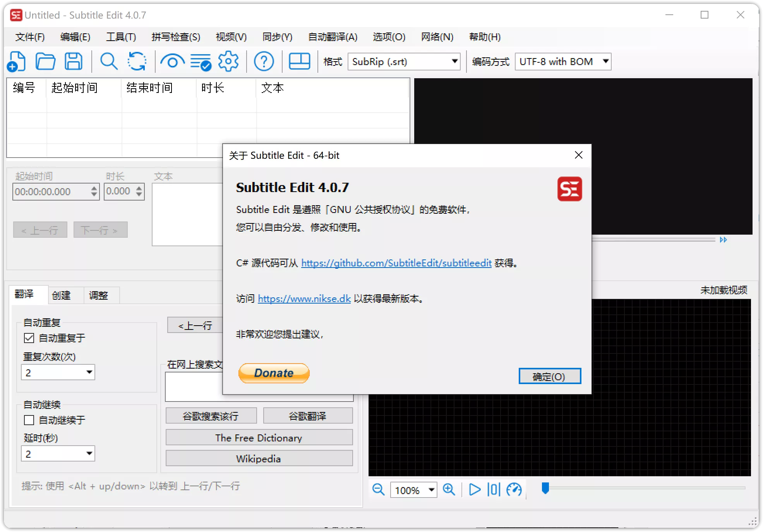Open the 工具(T) menu

[121, 37]
